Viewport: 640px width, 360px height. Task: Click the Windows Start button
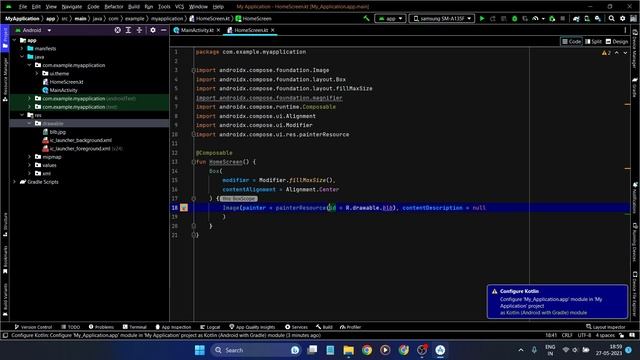click(x=200, y=350)
